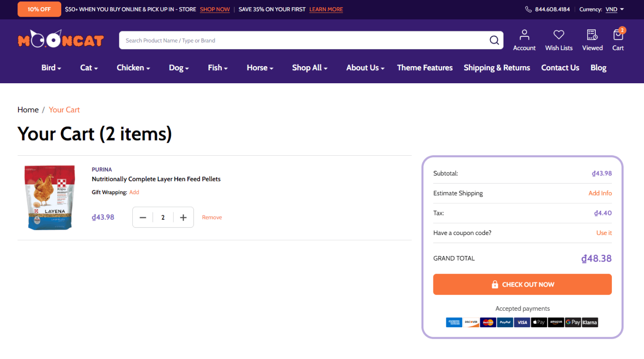This screenshot has height=359, width=644.
Task: Click the American Express payment icon
Action: [454, 322]
